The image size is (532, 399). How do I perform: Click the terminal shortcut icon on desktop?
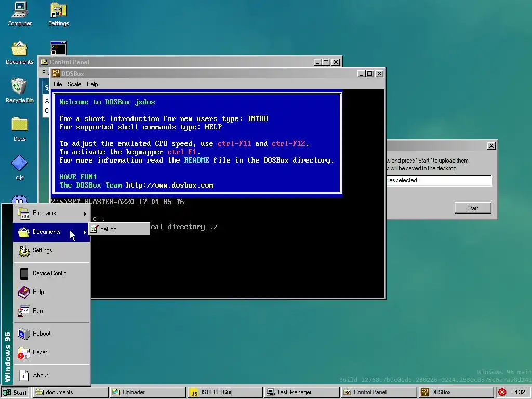tap(58, 48)
